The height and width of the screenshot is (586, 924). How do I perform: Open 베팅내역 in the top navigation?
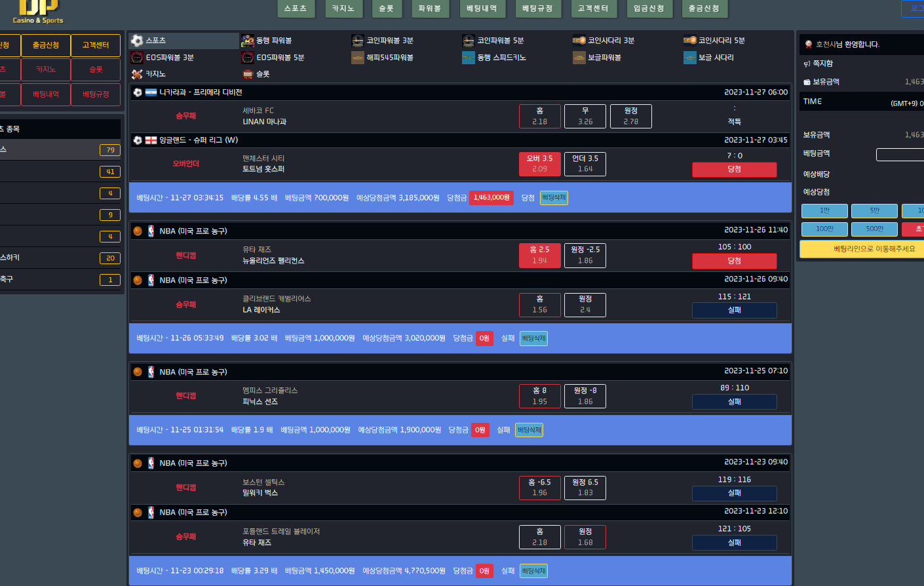482,9
